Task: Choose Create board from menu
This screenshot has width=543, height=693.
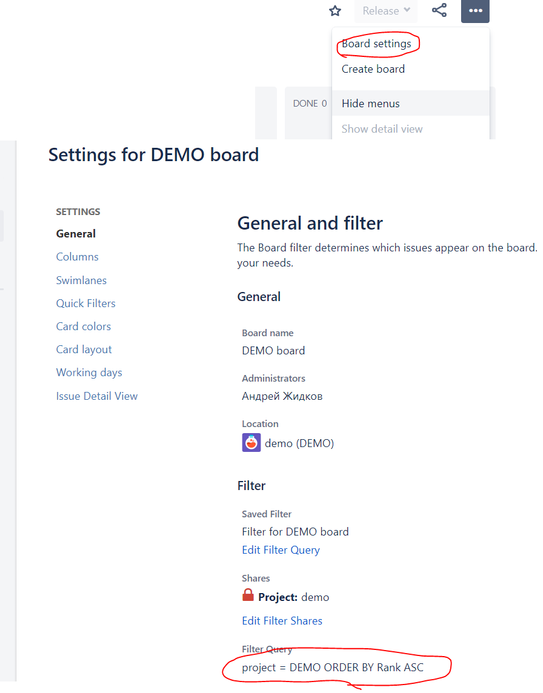Action: (373, 69)
